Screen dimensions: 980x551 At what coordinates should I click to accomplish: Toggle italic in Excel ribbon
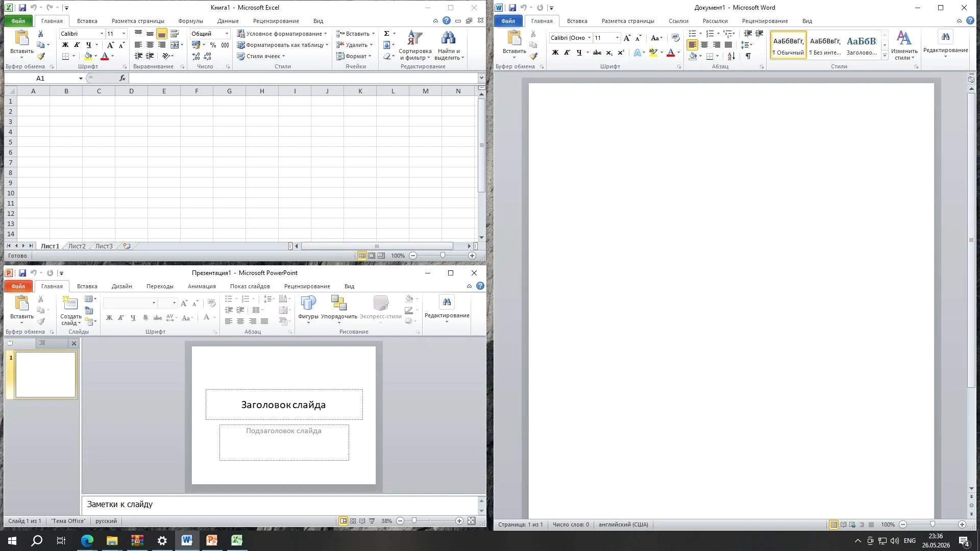(77, 45)
